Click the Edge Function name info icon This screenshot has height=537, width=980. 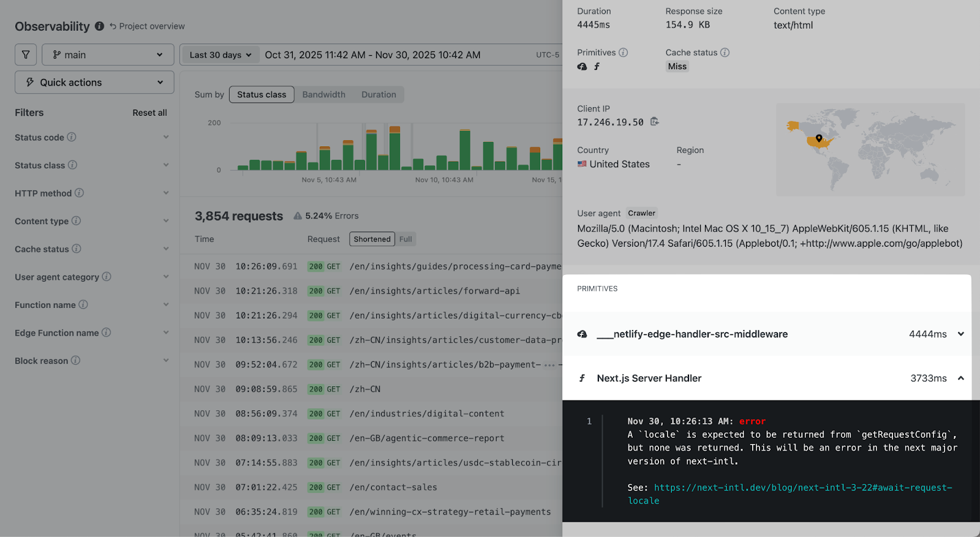[107, 332]
